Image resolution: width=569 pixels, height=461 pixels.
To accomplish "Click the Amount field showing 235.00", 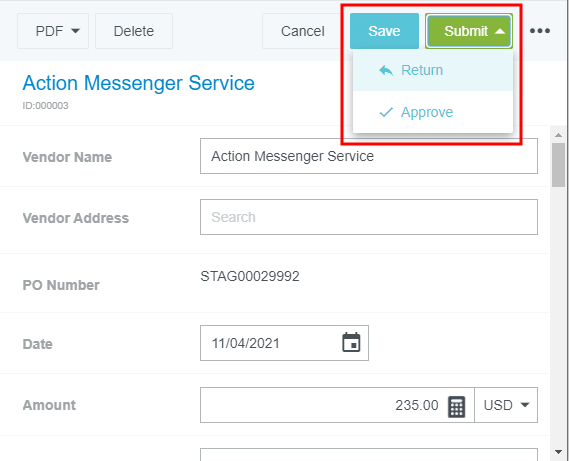I will (x=337, y=405).
